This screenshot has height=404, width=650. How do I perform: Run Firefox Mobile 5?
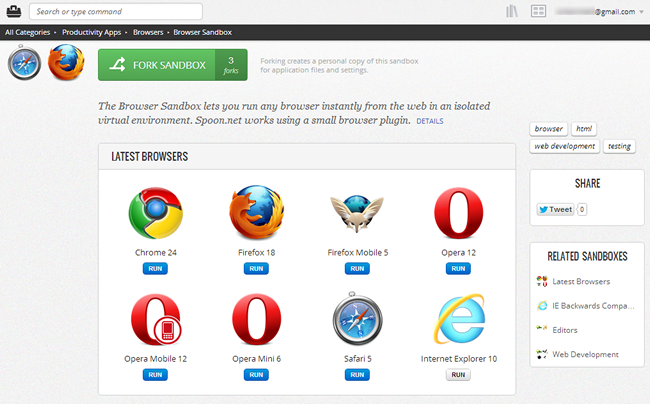pos(357,269)
